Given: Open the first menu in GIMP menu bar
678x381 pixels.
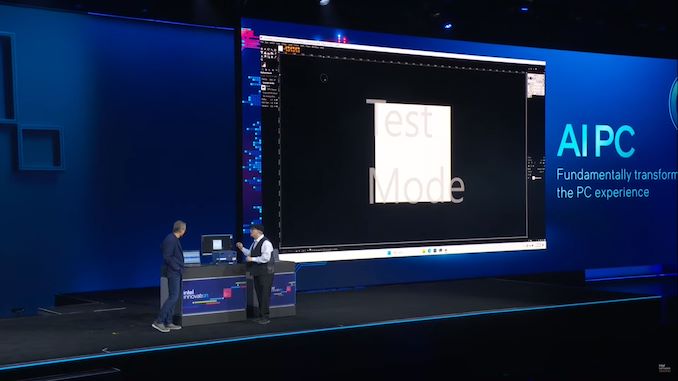Looking at the screenshot, I should point(263,42).
